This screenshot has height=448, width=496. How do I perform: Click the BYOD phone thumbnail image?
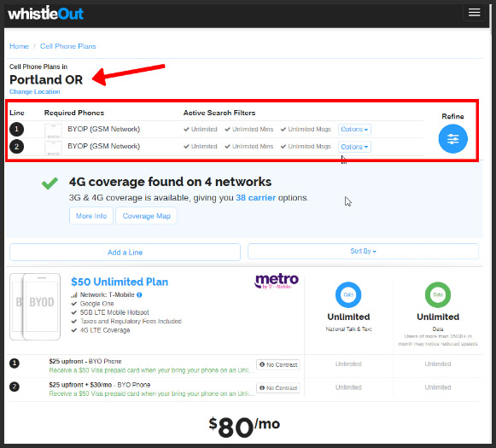[35, 306]
